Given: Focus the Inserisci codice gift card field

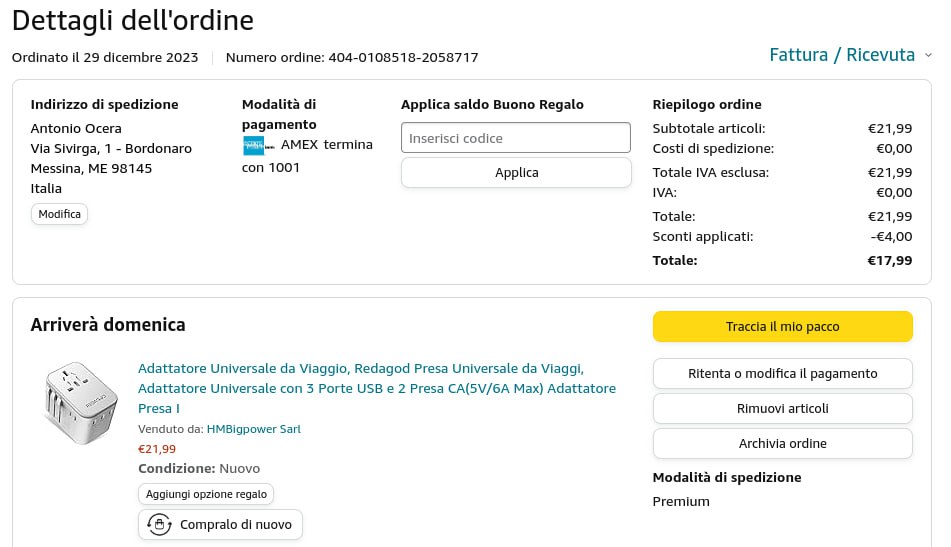Looking at the screenshot, I should [x=516, y=138].
